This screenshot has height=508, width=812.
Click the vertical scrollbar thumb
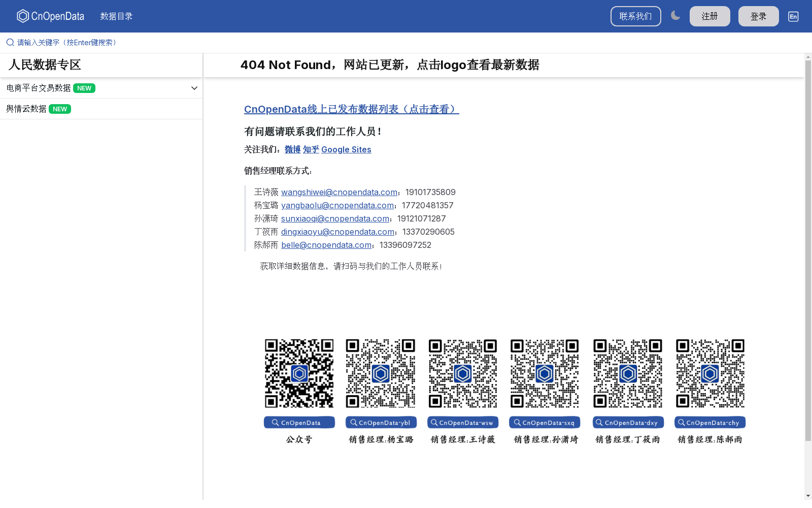click(808, 250)
